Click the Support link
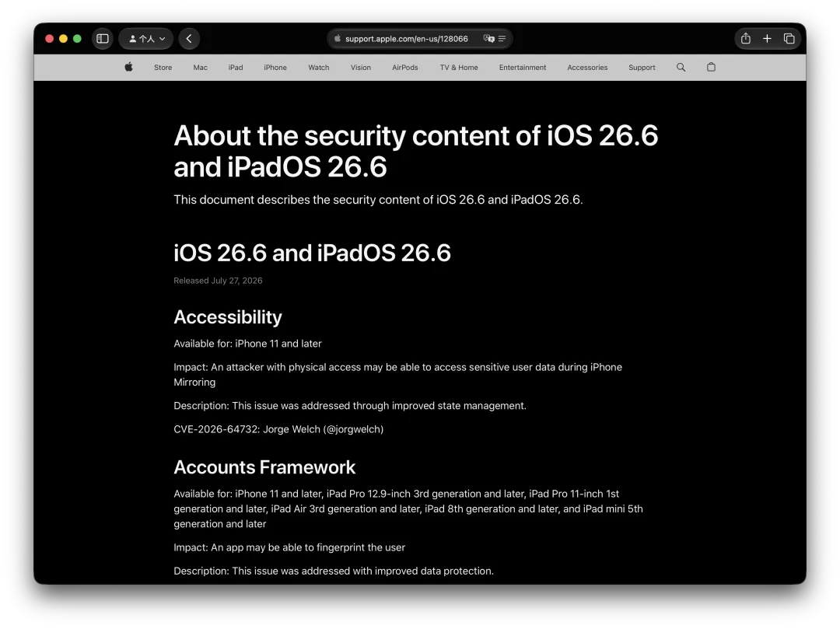The width and height of the screenshot is (840, 629). 642,68
